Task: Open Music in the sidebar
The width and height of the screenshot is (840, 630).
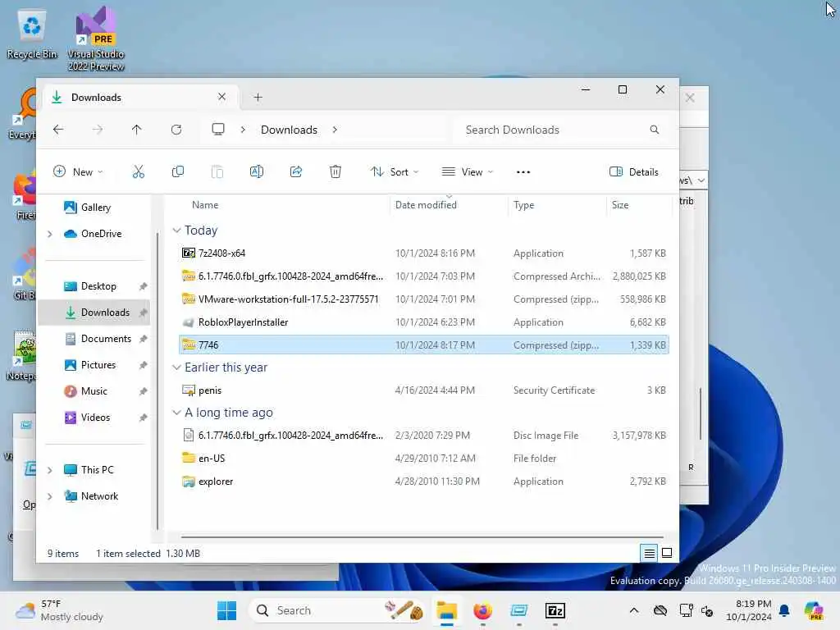Action: click(x=94, y=391)
